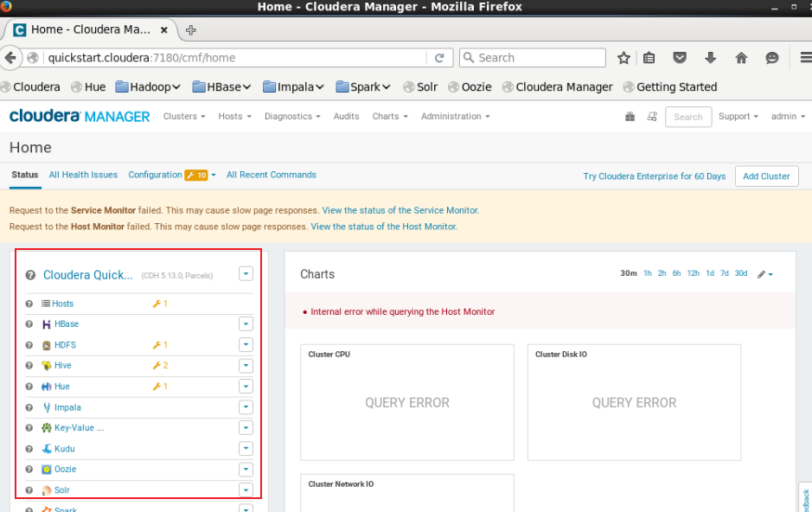Open the chart edit pencil dropdown
Screen dimensions: 812x512
click(765, 274)
